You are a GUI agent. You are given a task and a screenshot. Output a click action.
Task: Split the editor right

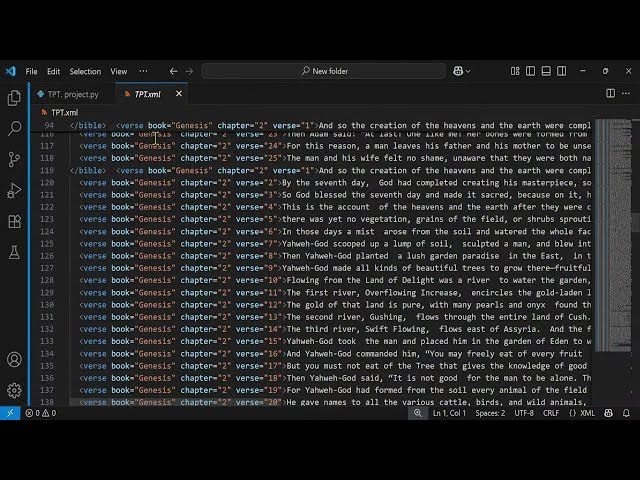point(611,93)
